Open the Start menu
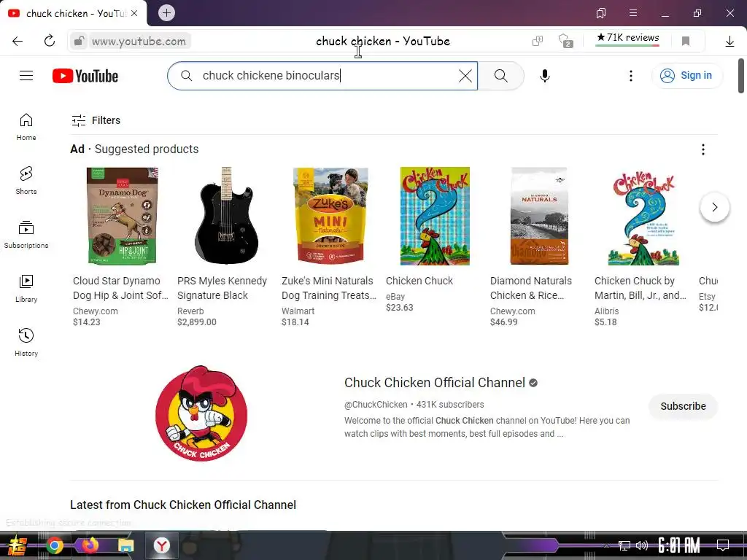The image size is (747, 560). click(18, 545)
